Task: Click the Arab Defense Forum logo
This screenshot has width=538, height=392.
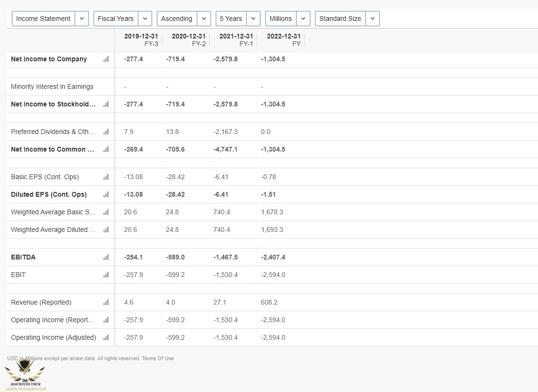Action: click(x=25, y=375)
